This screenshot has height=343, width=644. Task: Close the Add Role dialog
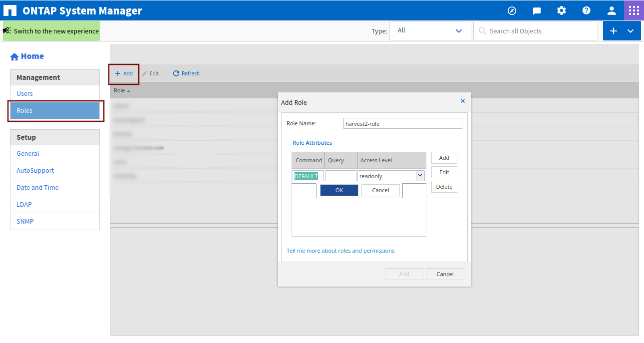tap(462, 101)
